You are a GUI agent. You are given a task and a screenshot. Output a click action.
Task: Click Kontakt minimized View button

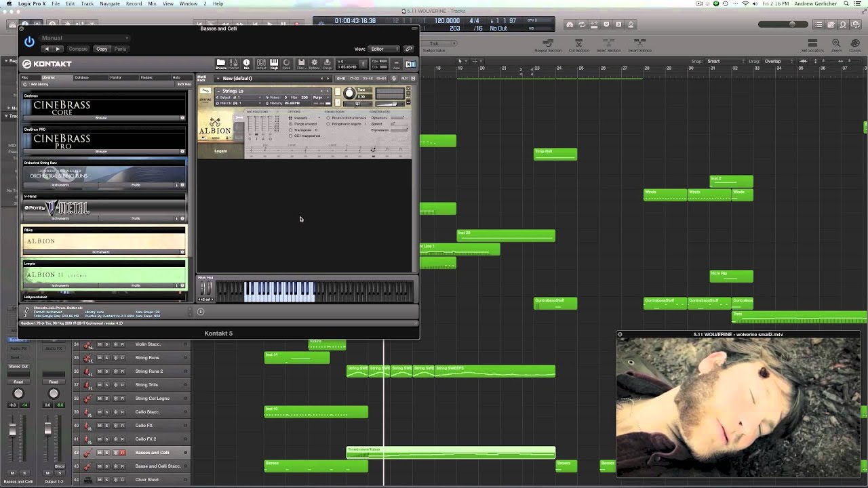[x=396, y=64]
